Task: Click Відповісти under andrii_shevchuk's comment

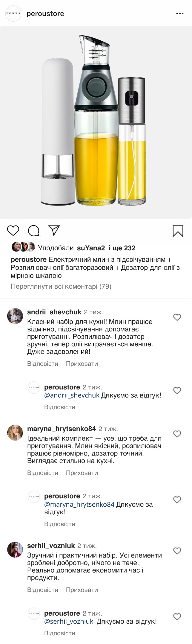Action: [43, 364]
